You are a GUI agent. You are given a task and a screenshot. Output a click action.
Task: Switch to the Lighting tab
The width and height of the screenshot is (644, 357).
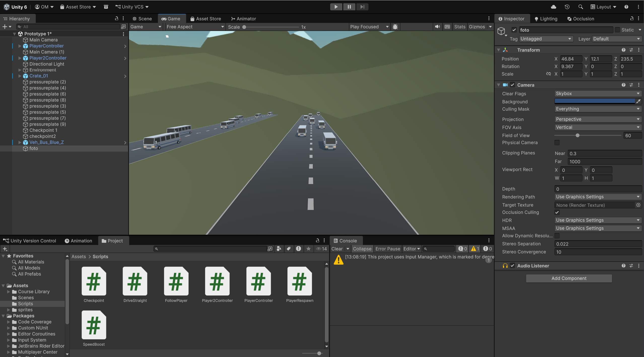pos(546,19)
